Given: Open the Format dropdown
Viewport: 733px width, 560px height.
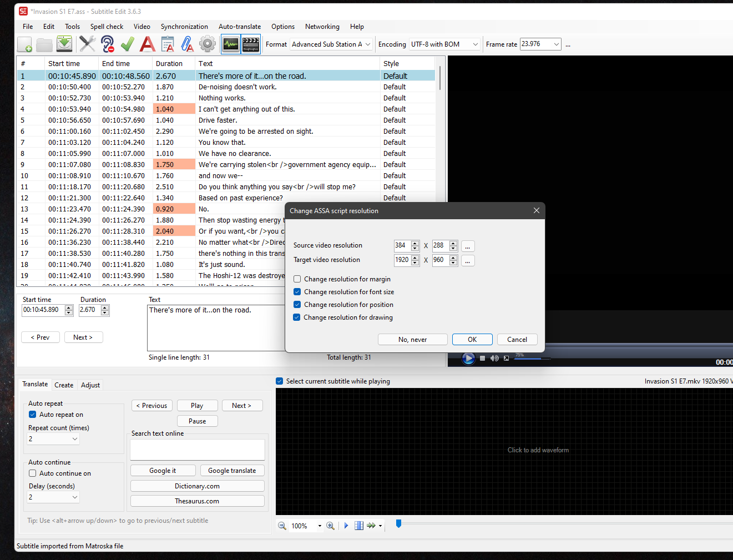Looking at the screenshot, I should 367,44.
